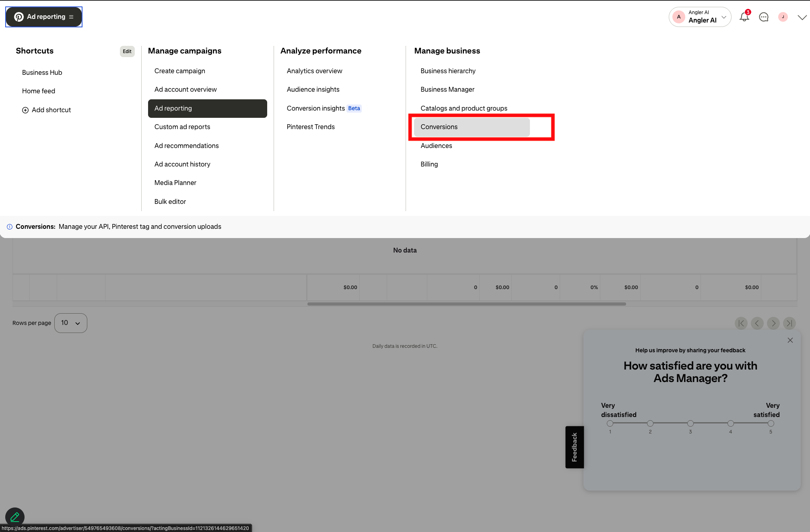Open the Rows per page dropdown
Viewport: 810px width, 532px height.
coord(71,323)
